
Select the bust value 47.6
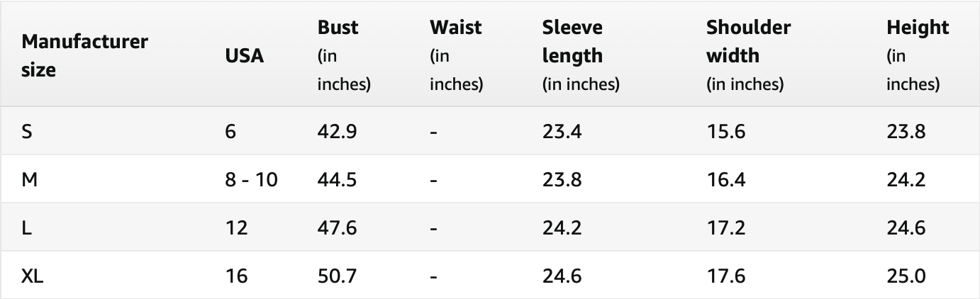[337, 227]
